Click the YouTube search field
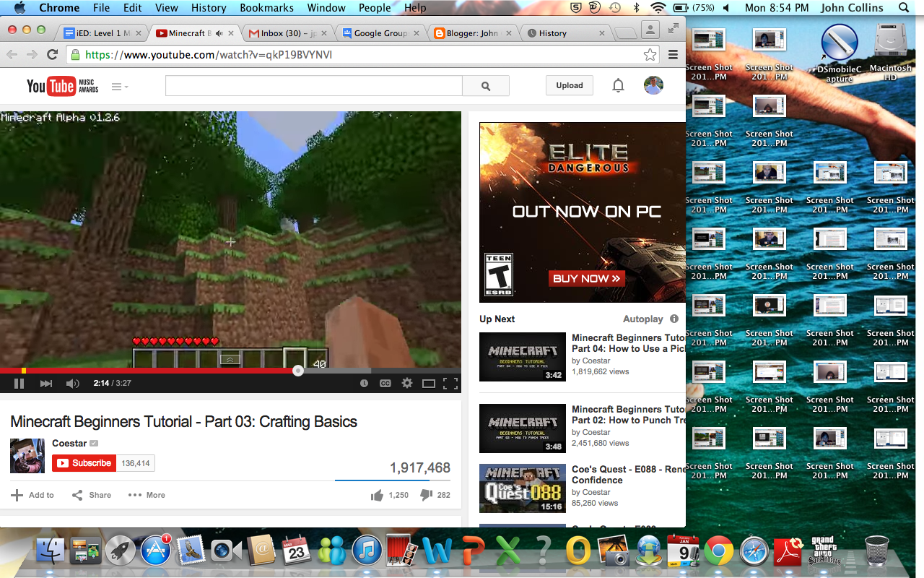924x578 pixels. pos(313,86)
